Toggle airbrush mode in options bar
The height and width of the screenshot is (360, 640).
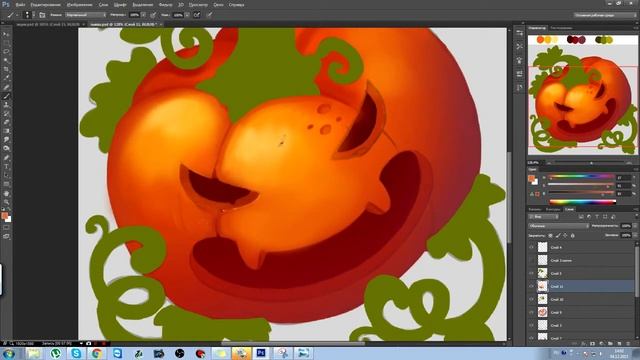[x=197, y=15]
